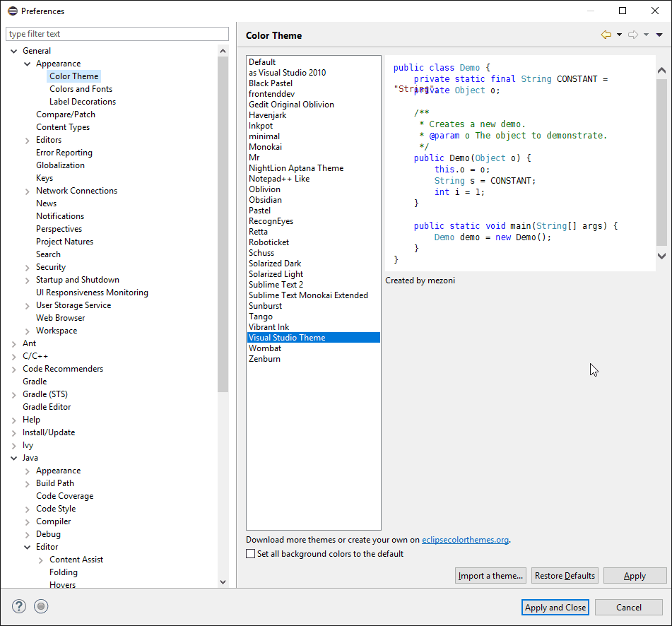Open the Back history dropdown arrow
Screen dimensions: 672x626
click(619, 35)
